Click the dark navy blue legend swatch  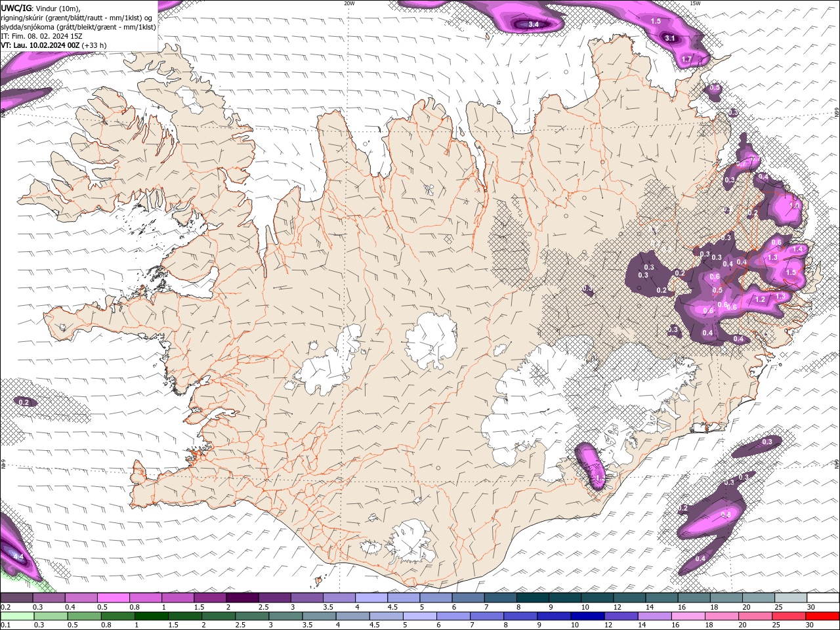click(586, 616)
